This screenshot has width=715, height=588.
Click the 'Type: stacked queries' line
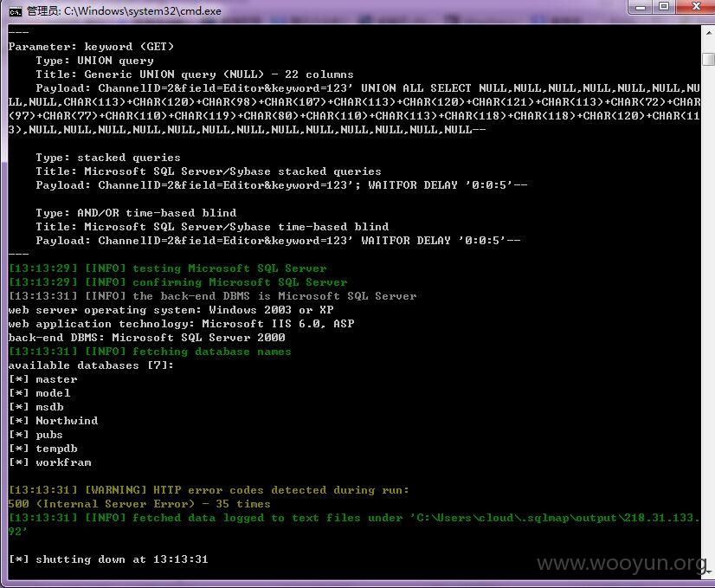click(108, 158)
